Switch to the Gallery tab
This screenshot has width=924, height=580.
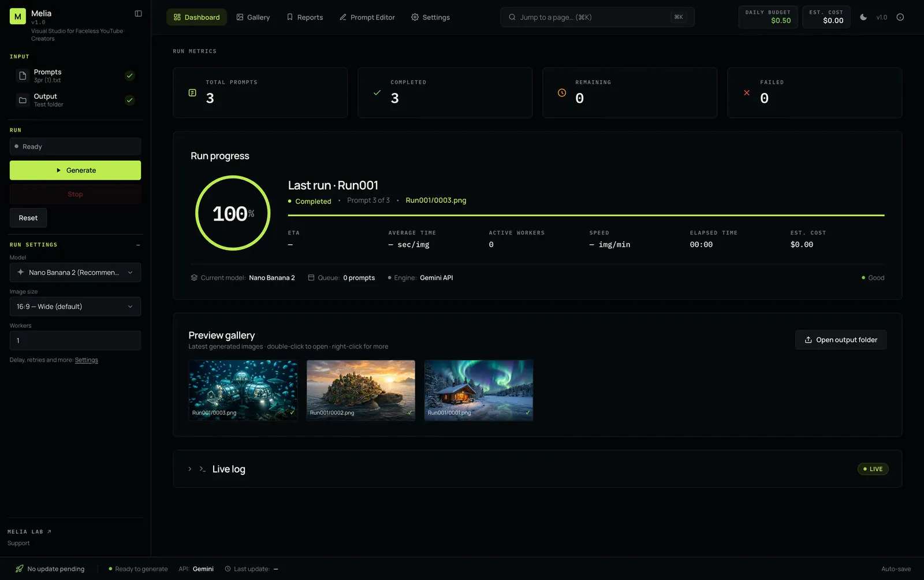253,17
